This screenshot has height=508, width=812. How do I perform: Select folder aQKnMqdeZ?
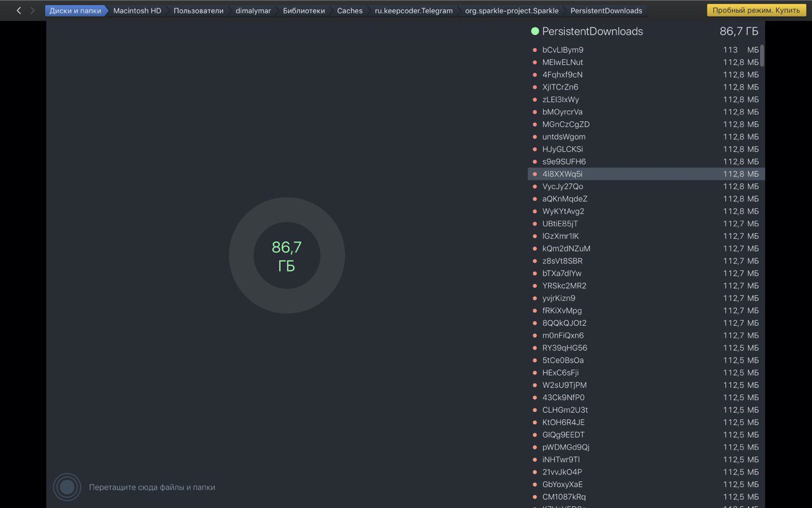click(646, 199)
